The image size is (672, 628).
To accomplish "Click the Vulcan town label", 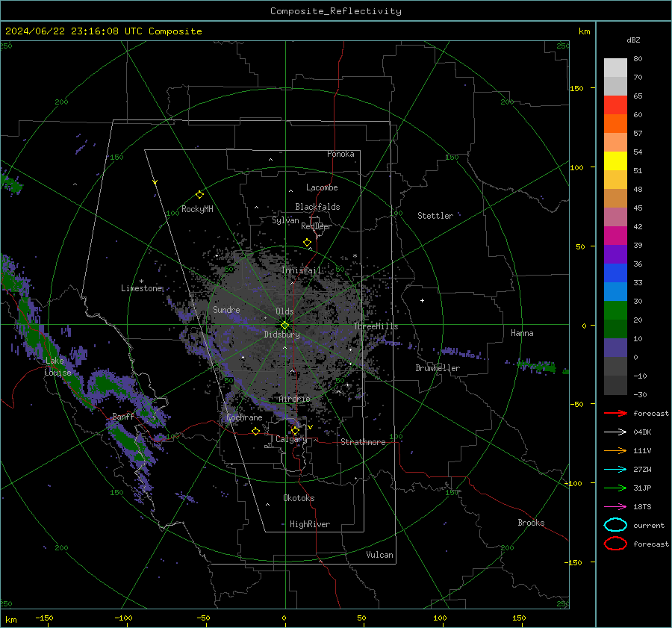I will (x=379, y=555).
